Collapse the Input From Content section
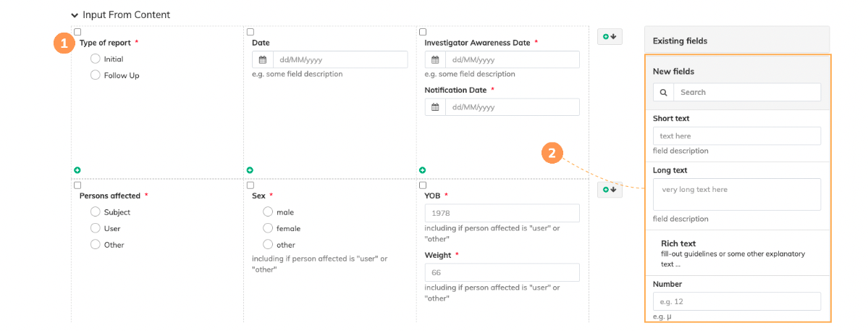 pyautogui.click(x=75, y=14)
